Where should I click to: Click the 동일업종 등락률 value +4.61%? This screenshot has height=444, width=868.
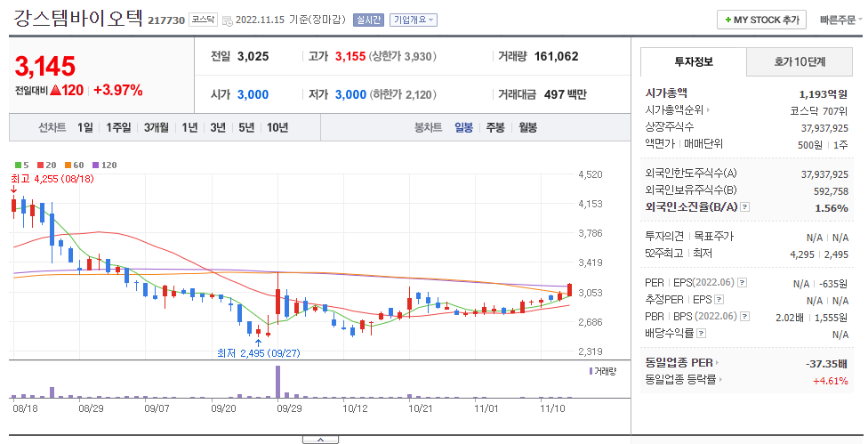pyautogui.click(x=831, y=381)
